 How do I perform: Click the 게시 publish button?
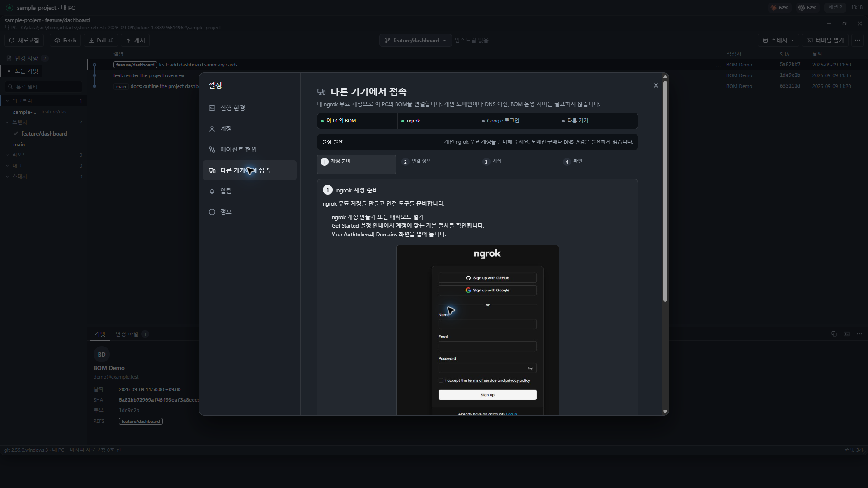[x=136, y=40]
